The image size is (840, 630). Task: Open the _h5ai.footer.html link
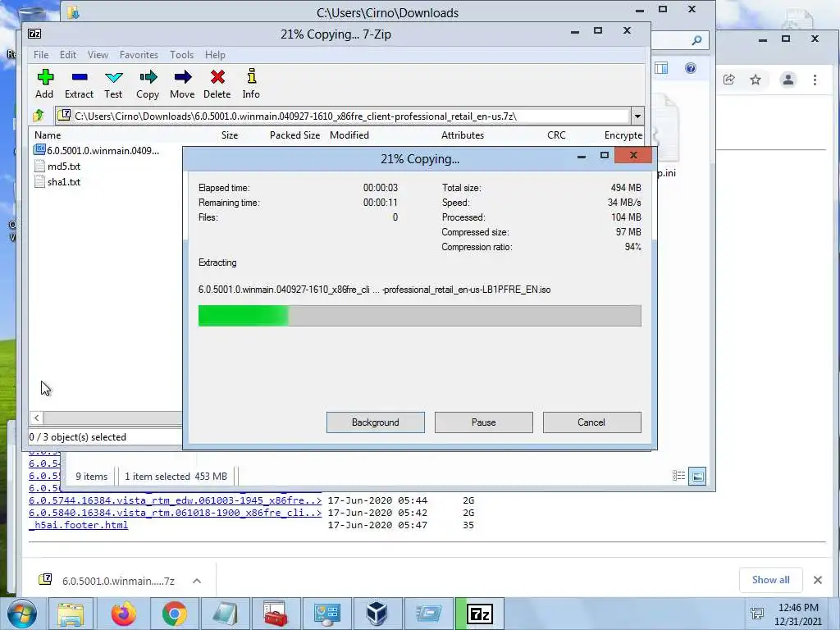[79, 525]
